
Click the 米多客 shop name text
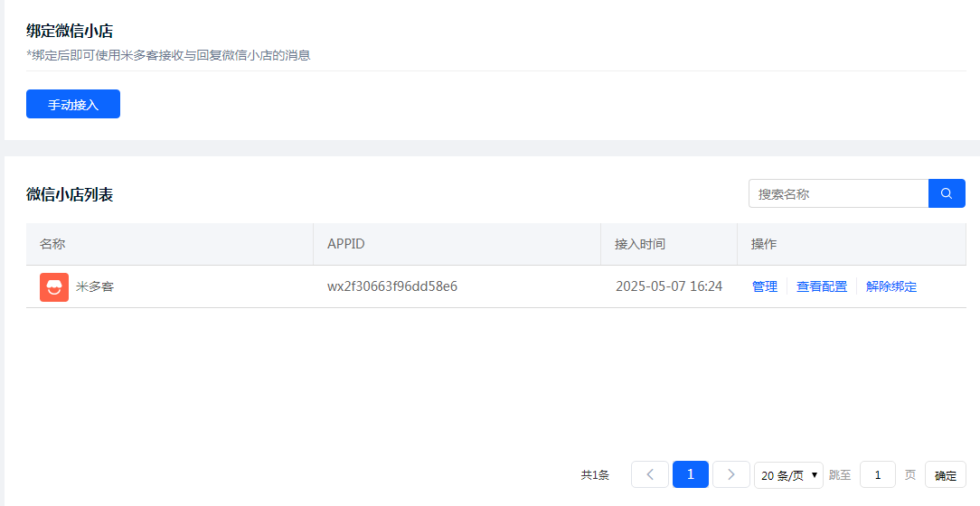[x=95, y=287]
